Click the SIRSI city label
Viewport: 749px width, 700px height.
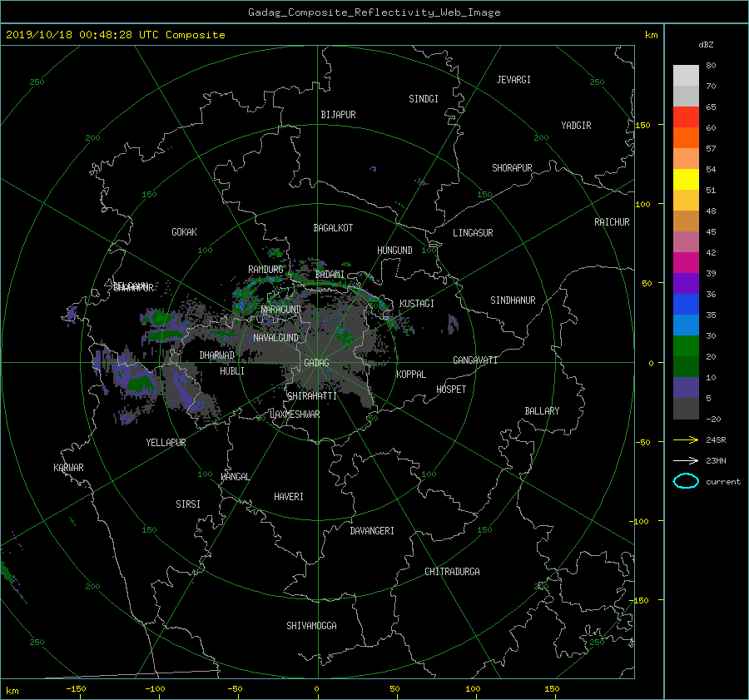pyautogui.click(x=188, y=504)
